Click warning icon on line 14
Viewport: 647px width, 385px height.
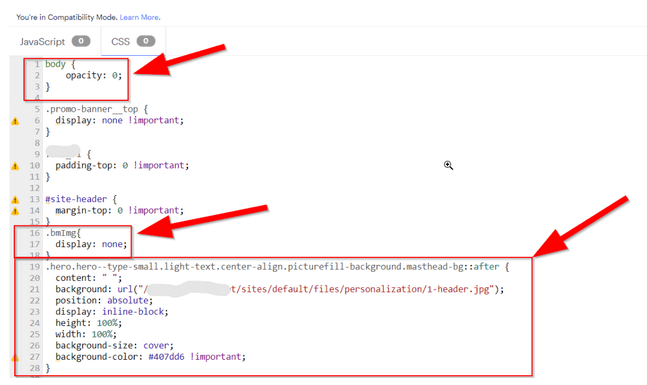click(x=15, y=211)
